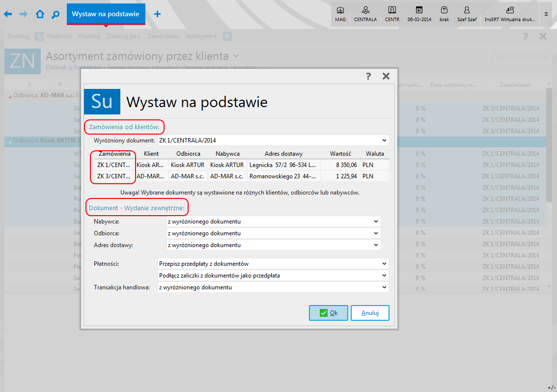Image resolution: width=557 pixels, height=392 pixels.
Task: Select the ZK 3/CENT order row
Action: coord(114,176)
